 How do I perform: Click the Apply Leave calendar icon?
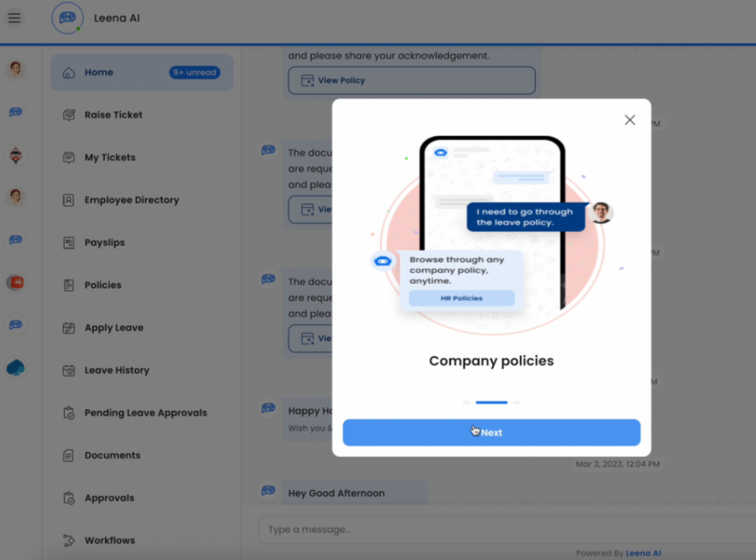click(69, 328)
